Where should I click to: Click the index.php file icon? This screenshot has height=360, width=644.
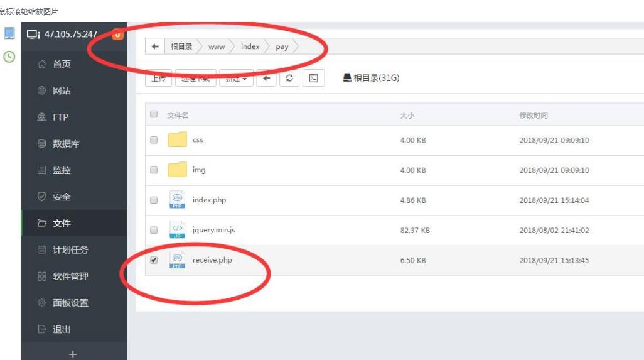point(178,200)
